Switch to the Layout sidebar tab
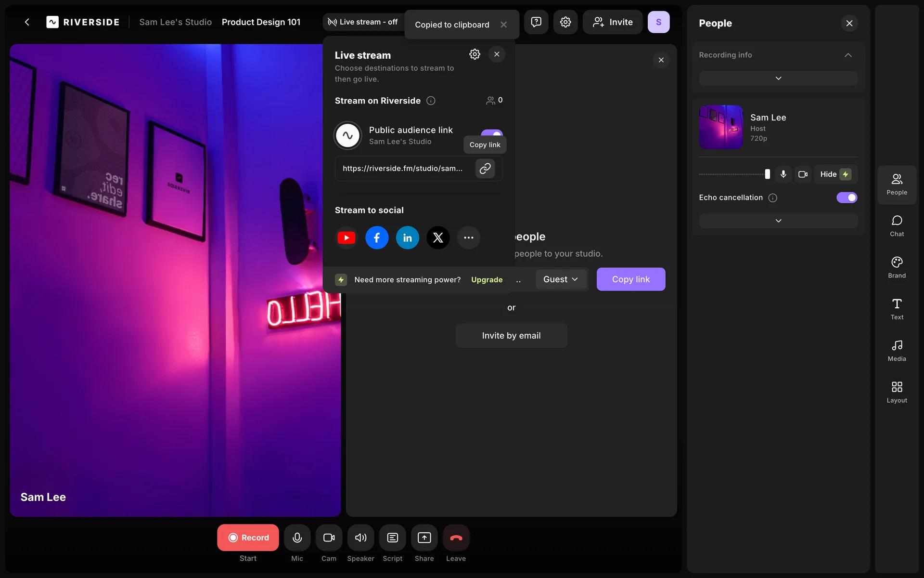The width and height of the screenshot is (924, 578). (897, 392)
